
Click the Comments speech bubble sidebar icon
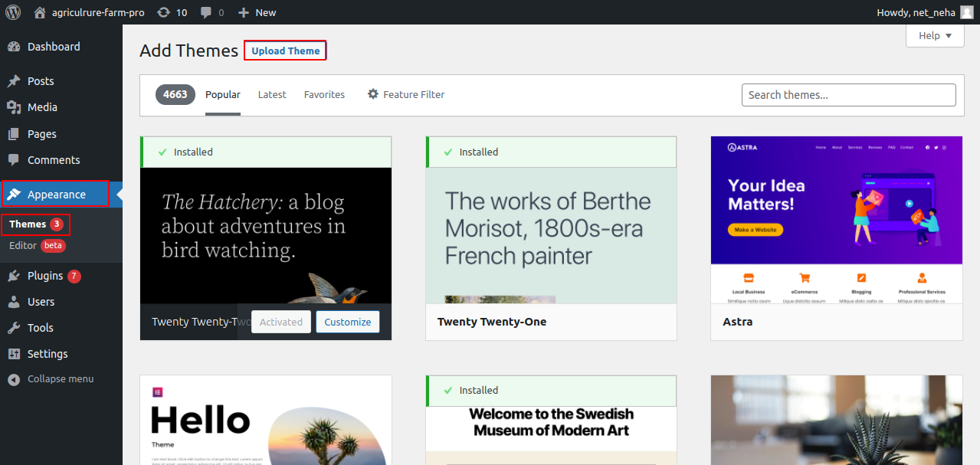[14, 160]
